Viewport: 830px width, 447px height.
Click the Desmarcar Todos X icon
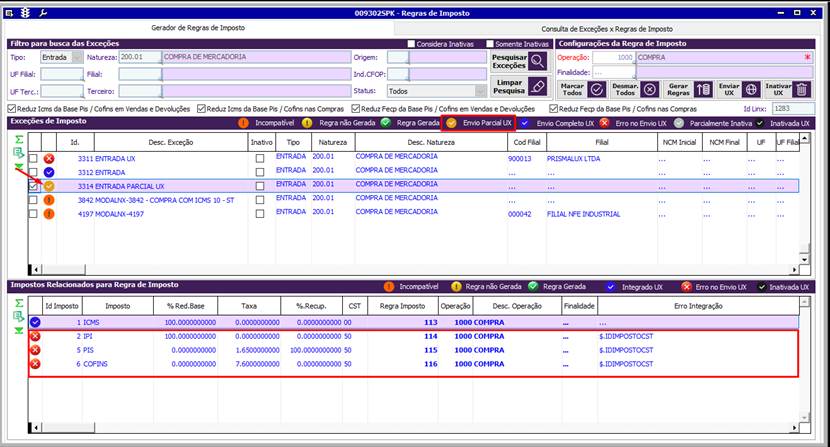click(649, 90)
